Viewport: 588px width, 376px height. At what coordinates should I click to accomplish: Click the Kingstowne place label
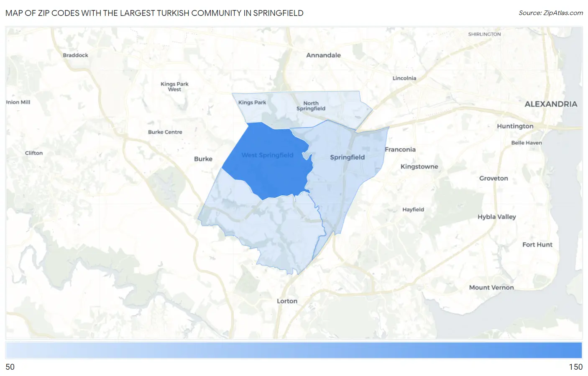click(x=419, y=166)
